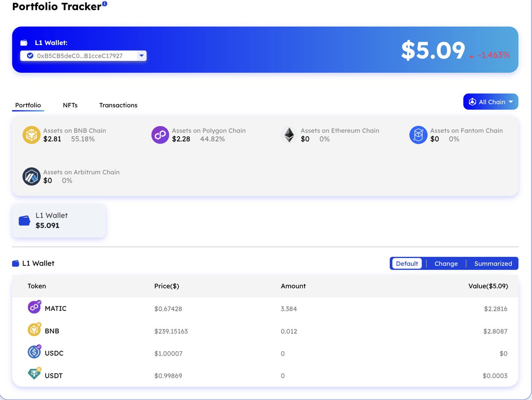Screen dimensions: 532x400
Task: Click the BNB price $239.15163
Action: coord(171,331)
